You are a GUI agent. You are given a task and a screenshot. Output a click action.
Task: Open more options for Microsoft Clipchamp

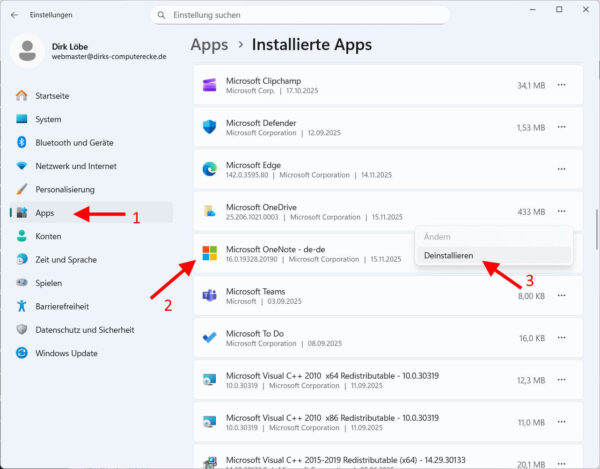(x=561, y=85)
